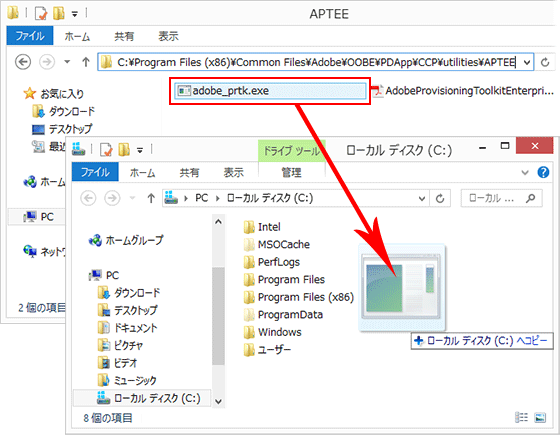Click Forward arrow in APTEE window
560x435 pixels.
(x=47, y=62)
